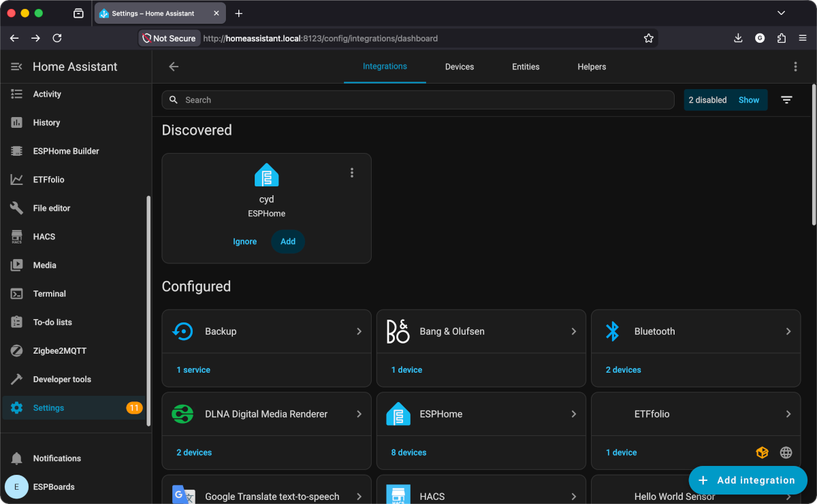Open a new browser tab
Image resolution: width=817 pixels, height=504 pixels.
pos(239,13)
